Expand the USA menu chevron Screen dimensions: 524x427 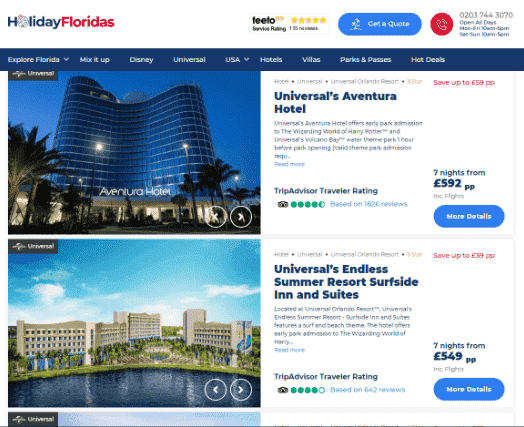[x=247, y=59]
